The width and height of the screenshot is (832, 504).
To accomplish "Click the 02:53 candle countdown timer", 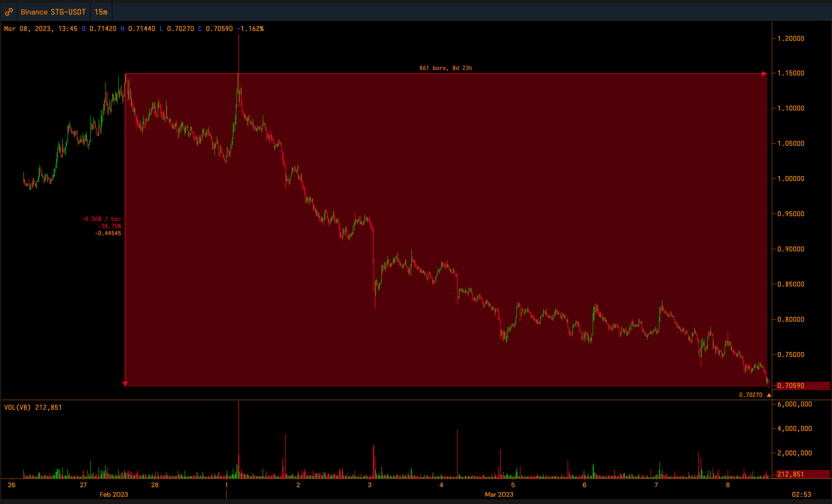I will 801,494.
